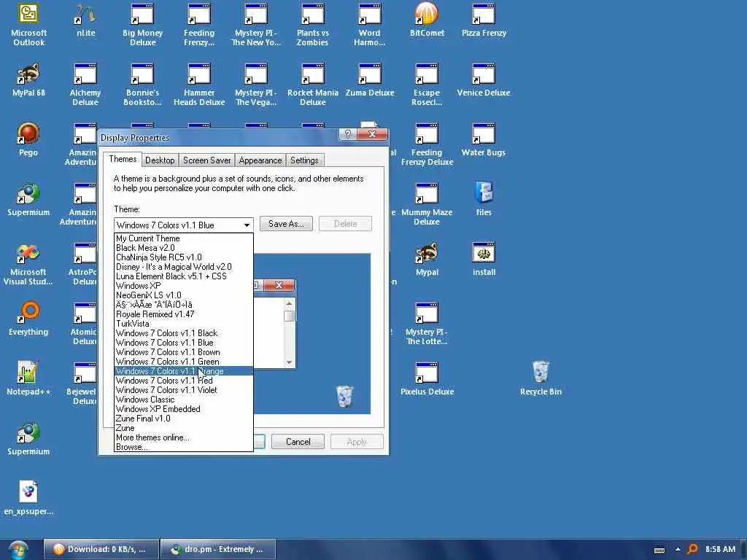Collapse the Theme dropdown arrow
This screenshot has height=560, width=747.
pyautogui.click(x=247, y=225)
